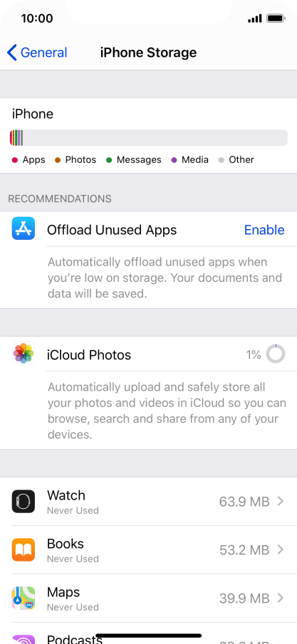
Task: Open the Watch app icon entry
Action: [x=23, y=501]
